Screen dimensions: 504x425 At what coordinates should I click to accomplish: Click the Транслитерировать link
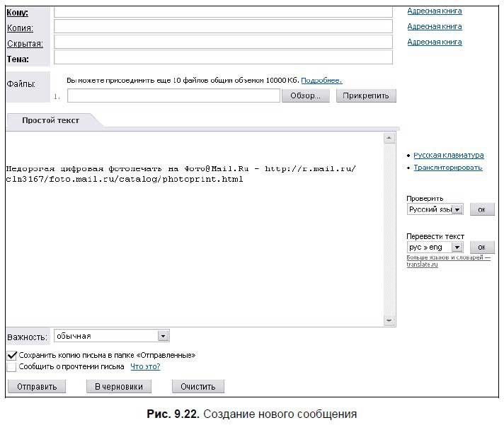coord(448,168)
